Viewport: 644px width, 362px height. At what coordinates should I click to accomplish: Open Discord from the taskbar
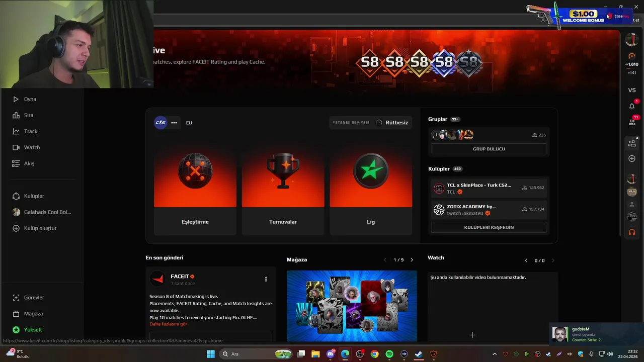tap(330, 354)
